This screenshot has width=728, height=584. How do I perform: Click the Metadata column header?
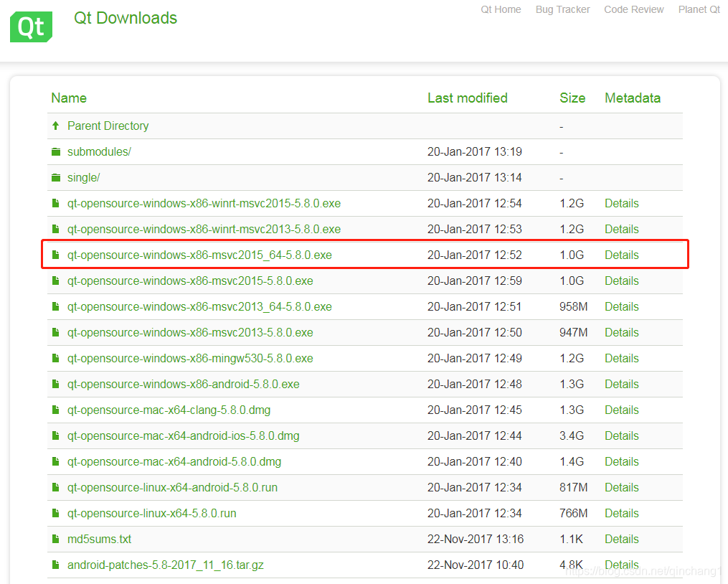(633, 98)
